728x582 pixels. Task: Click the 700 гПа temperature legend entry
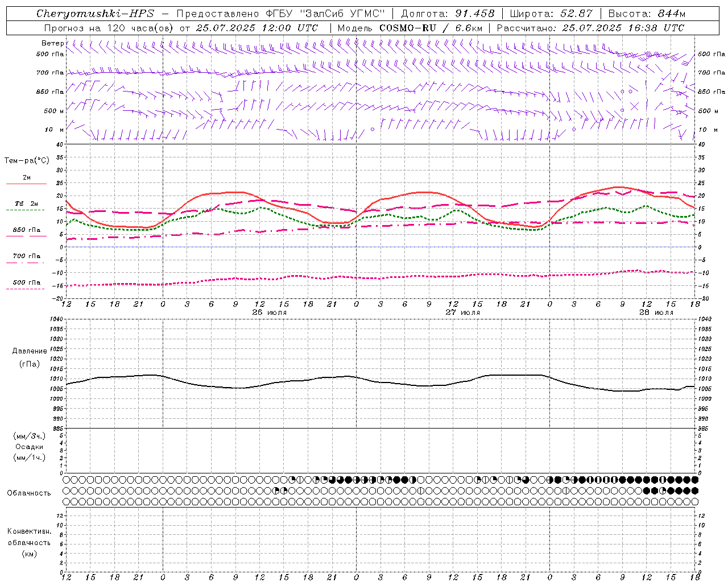pos(27,256)
